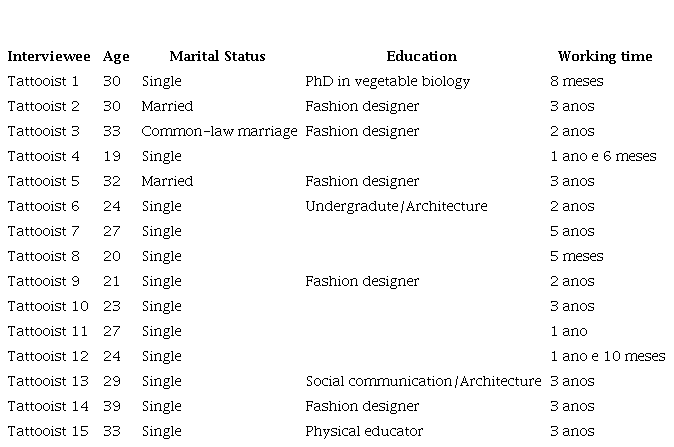Screen dimensions: 674x447
Task: Click the 1 ano e 6 meses cell
Action: 603,156
